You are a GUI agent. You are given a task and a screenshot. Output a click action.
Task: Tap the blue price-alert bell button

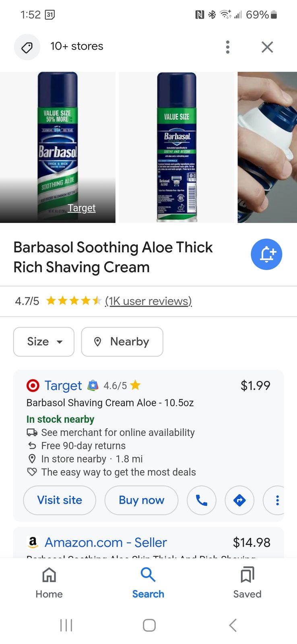click(266, 254)
